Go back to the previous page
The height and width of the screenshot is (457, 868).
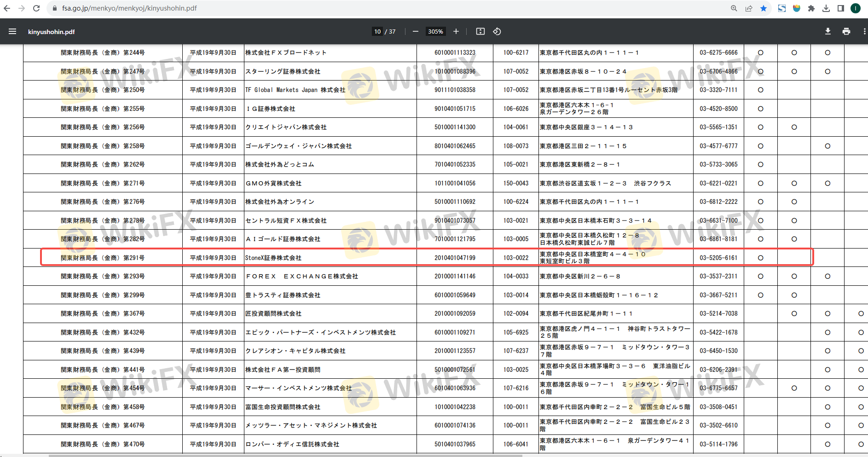7,8
